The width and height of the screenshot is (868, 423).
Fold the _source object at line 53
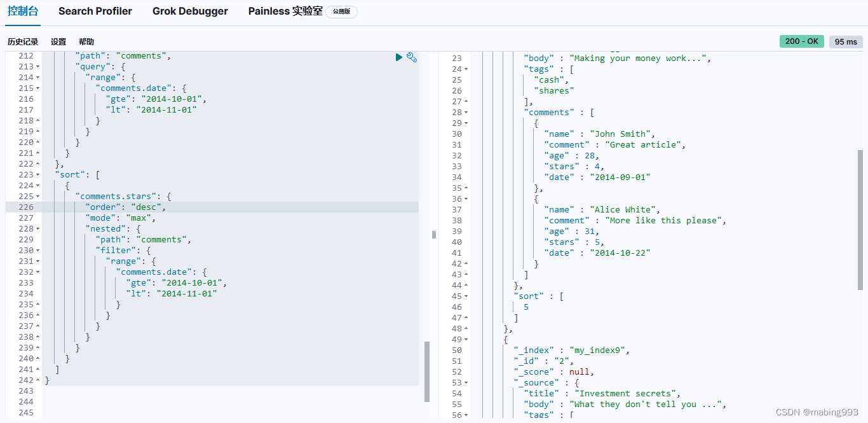(466, 383)
